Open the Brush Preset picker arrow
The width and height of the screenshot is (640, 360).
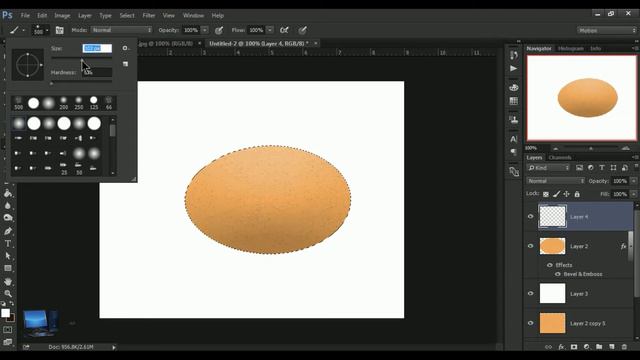click(x=47, y=30)
